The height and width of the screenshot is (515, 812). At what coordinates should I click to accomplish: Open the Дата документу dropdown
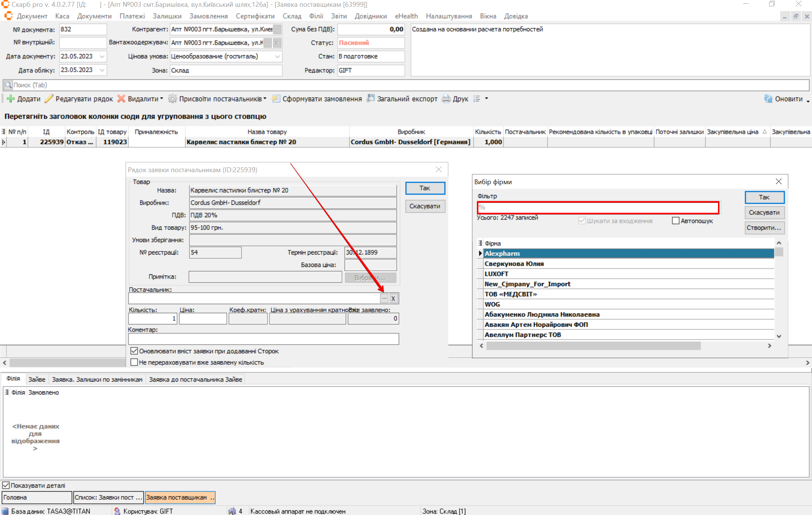[x=102, y=56]
